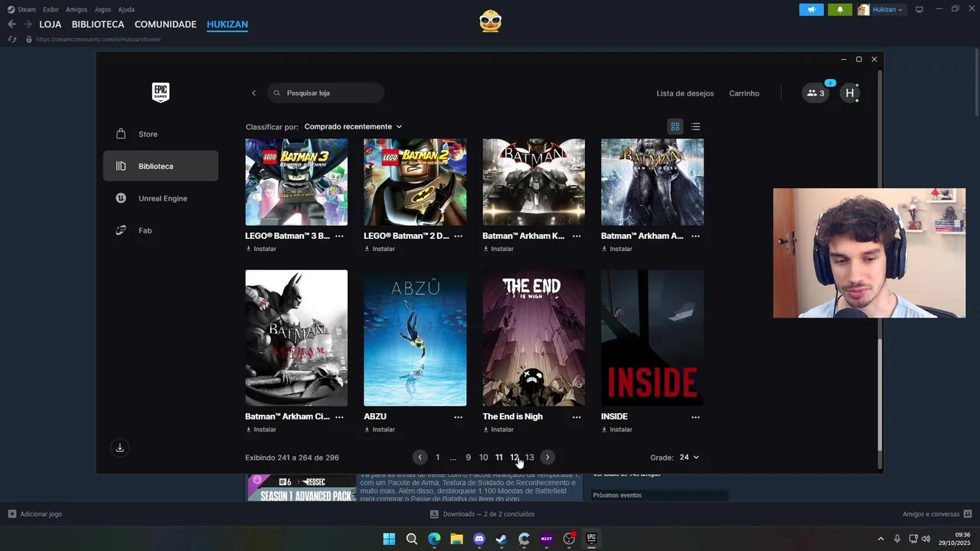This screenshot has height=551, width=980.
Task: Open Batman Arkham Knight cover
Action: coord(534,182)
